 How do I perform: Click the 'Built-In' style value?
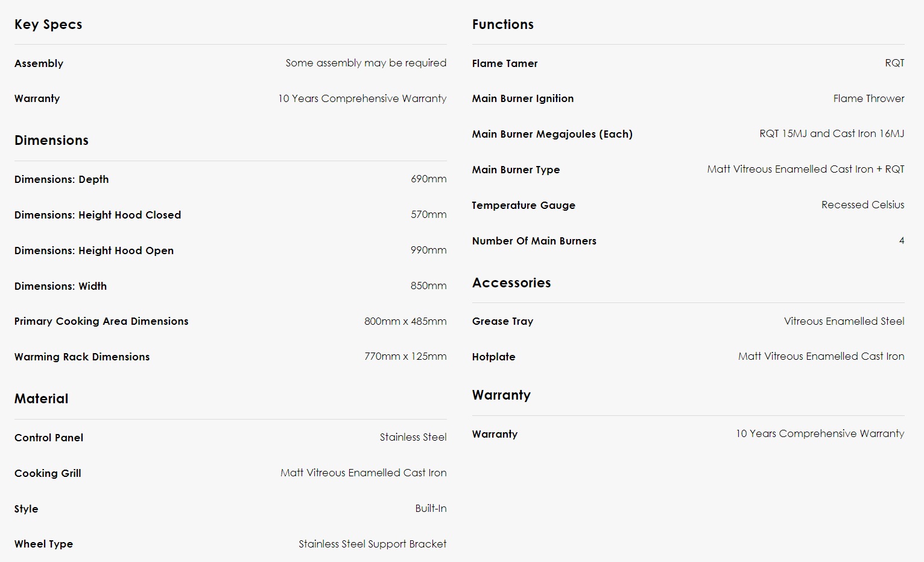(x=431, y=508)
